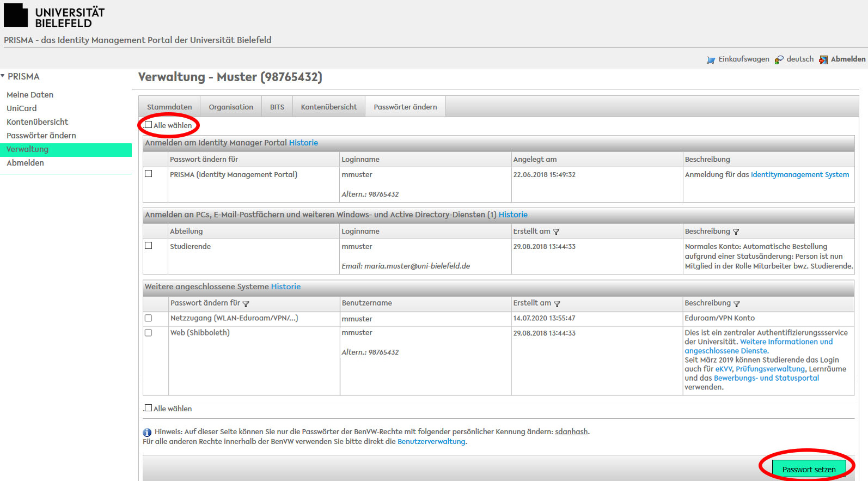
Task: Check the top Alle wählen checkbox
Action: pyautogui.click(x=148, y=125)
